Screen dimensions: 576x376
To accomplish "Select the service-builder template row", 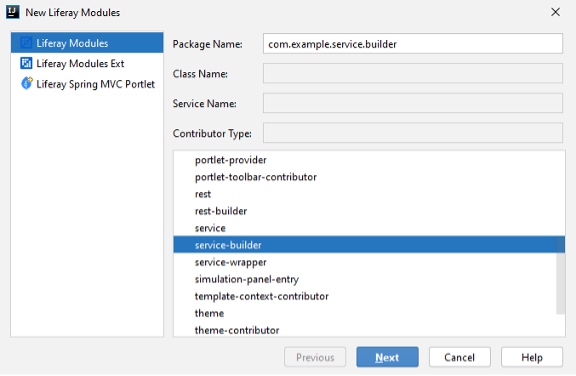I will [369, 245].
